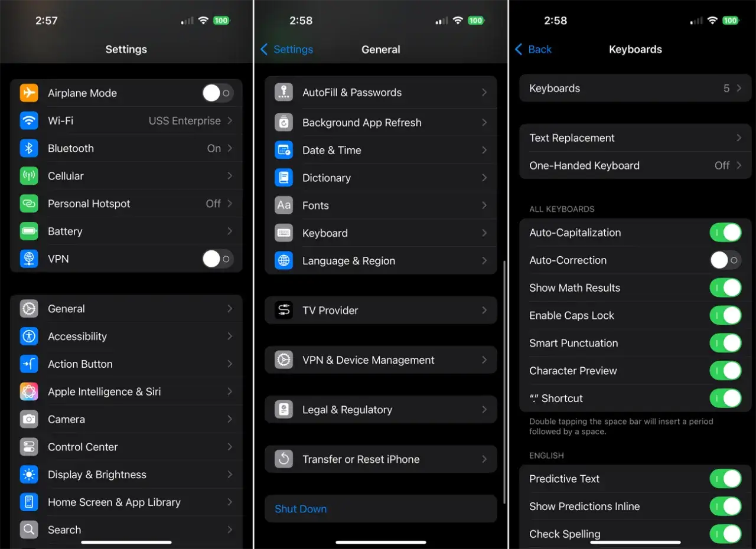Tap the Airplane Mode orange icon

click(29, 93)
